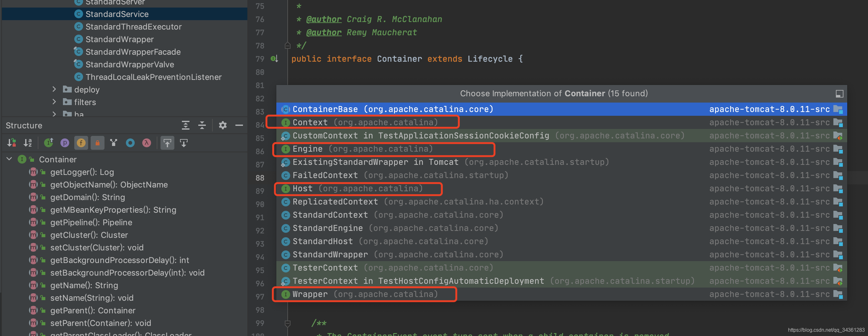868x336 pixels.
Task: Select Engine interface in implementation list
Action: 561,149
